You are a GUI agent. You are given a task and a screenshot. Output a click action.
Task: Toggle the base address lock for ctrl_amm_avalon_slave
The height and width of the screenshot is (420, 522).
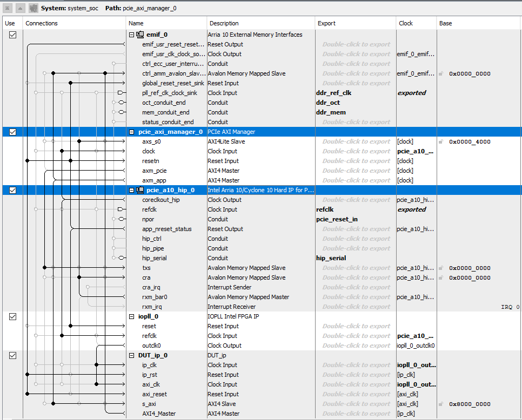(x=441, y=73)
